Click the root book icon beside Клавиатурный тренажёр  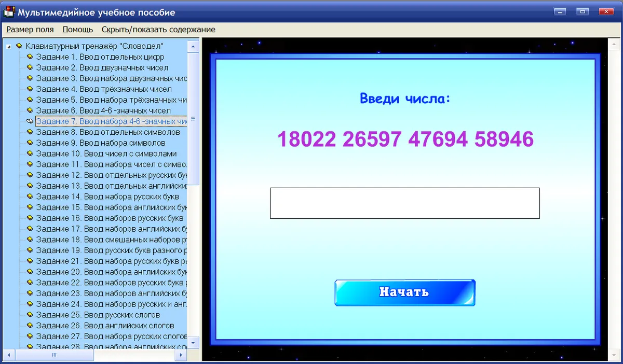[19, 46]
